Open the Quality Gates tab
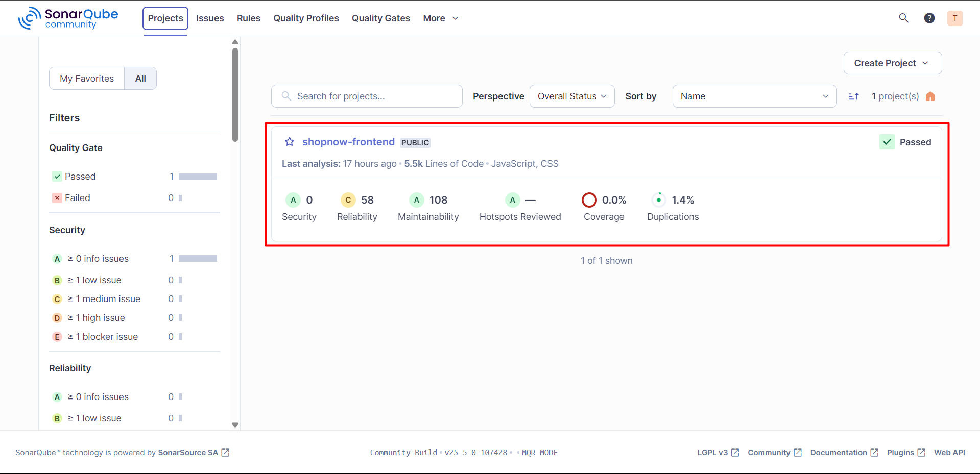The image size is (980, 474). [380, 18]
